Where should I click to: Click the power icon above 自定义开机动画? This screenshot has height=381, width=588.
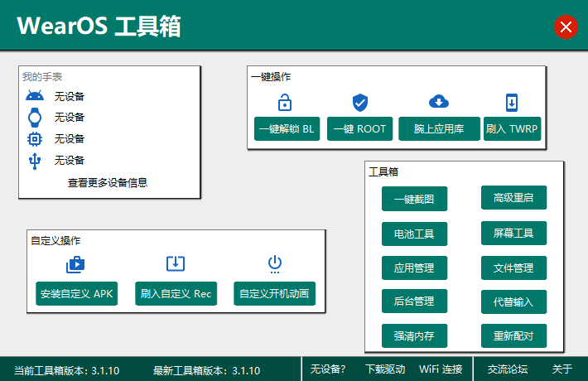(275, 264)
